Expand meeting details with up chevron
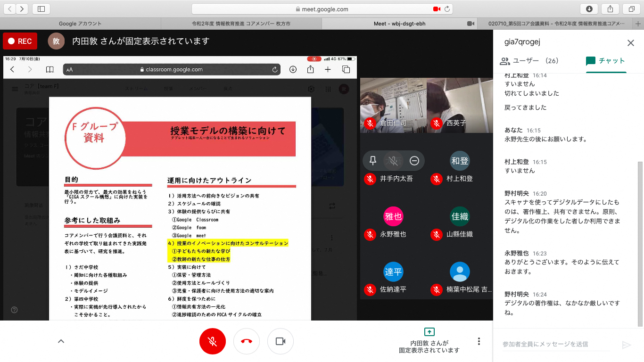This screenshot has width=644, height=362. coord(61,341)
